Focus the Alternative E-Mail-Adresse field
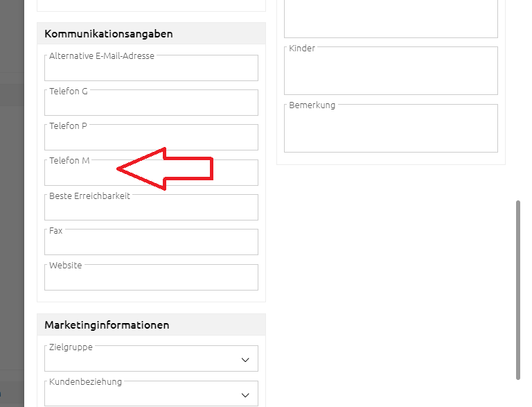Screen dimensions: 532x407 pos(151,70)
